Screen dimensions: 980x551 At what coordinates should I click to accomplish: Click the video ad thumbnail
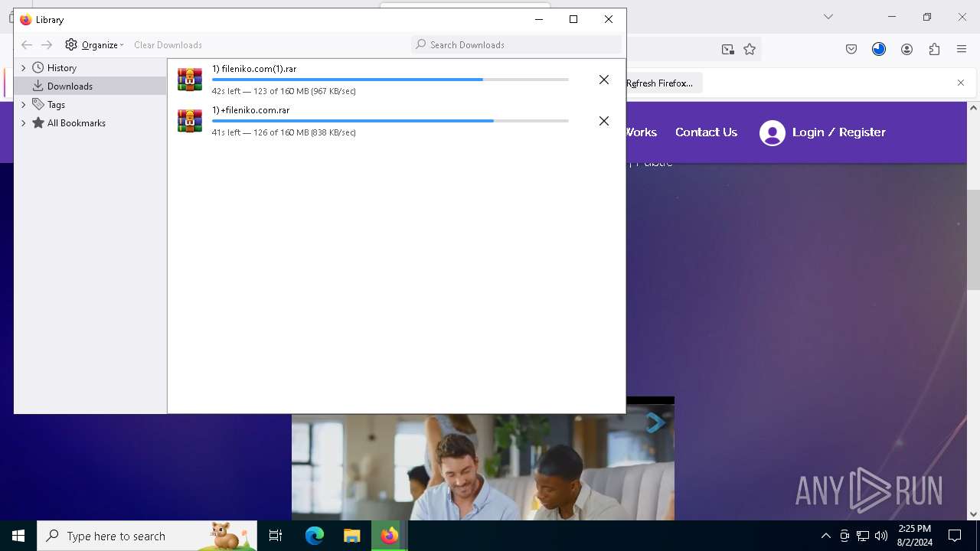point(482,467)
